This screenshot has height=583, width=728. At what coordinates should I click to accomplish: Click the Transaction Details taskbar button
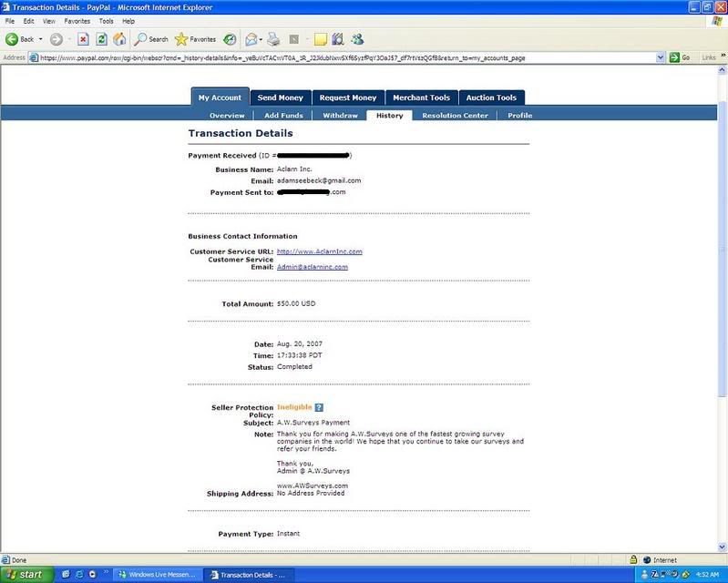[249, 575]
